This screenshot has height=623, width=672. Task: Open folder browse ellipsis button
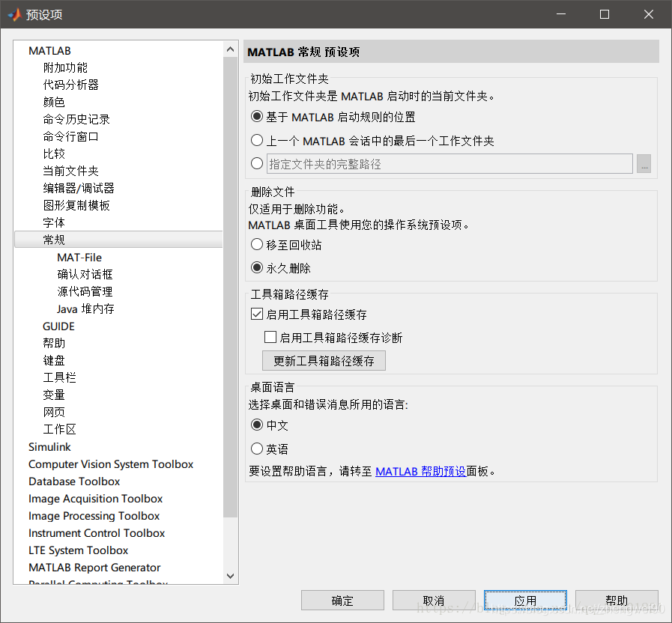coord(644,164)
